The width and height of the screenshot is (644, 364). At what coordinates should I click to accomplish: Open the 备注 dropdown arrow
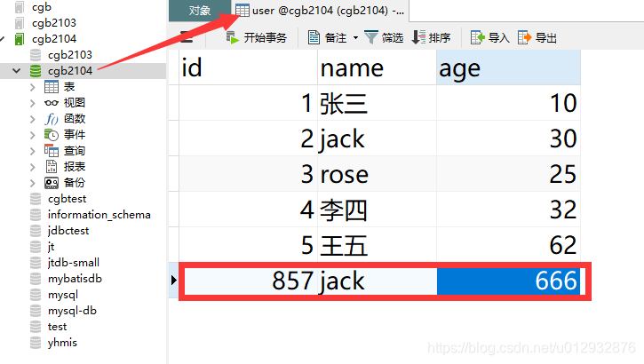(x=355, y=38)
